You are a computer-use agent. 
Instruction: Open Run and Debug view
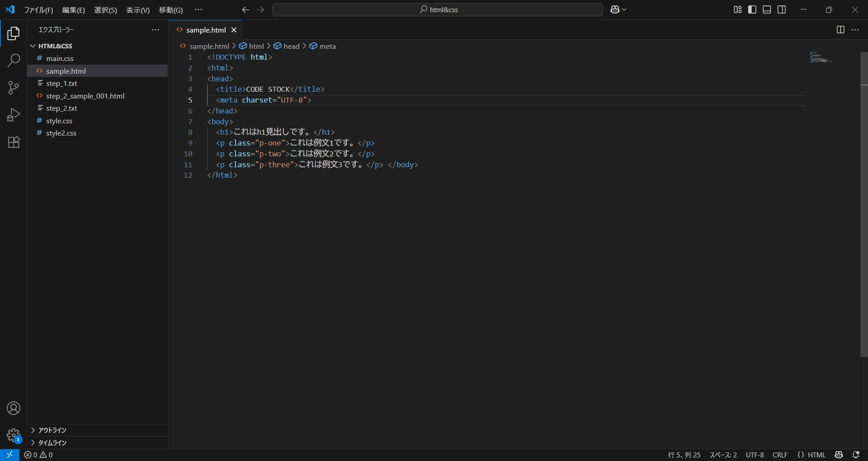click(14, 115)
